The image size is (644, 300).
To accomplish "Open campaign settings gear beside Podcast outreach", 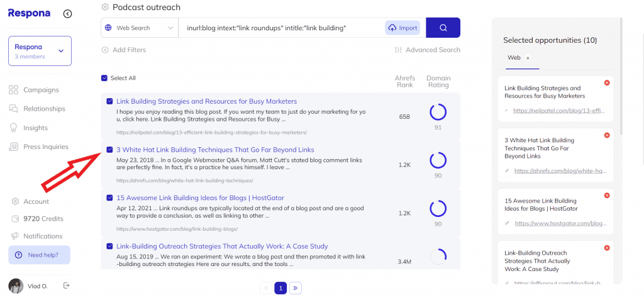I will pos(105,8).
